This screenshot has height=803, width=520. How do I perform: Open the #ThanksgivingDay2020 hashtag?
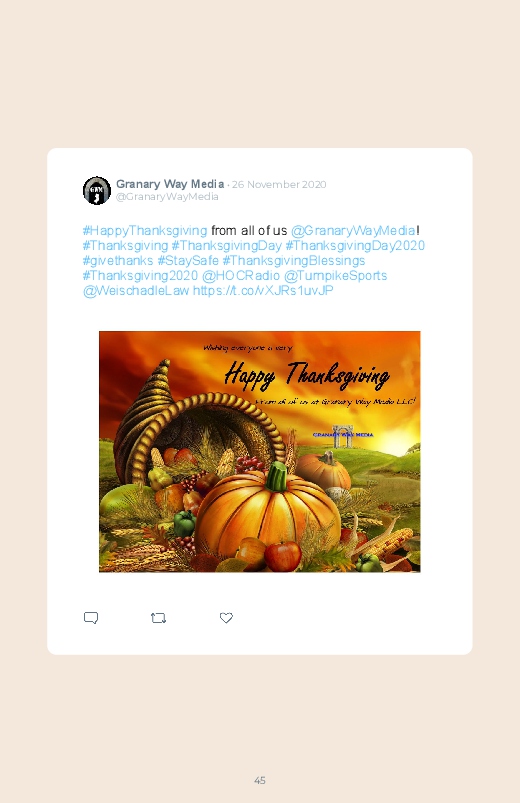[355, 245]
